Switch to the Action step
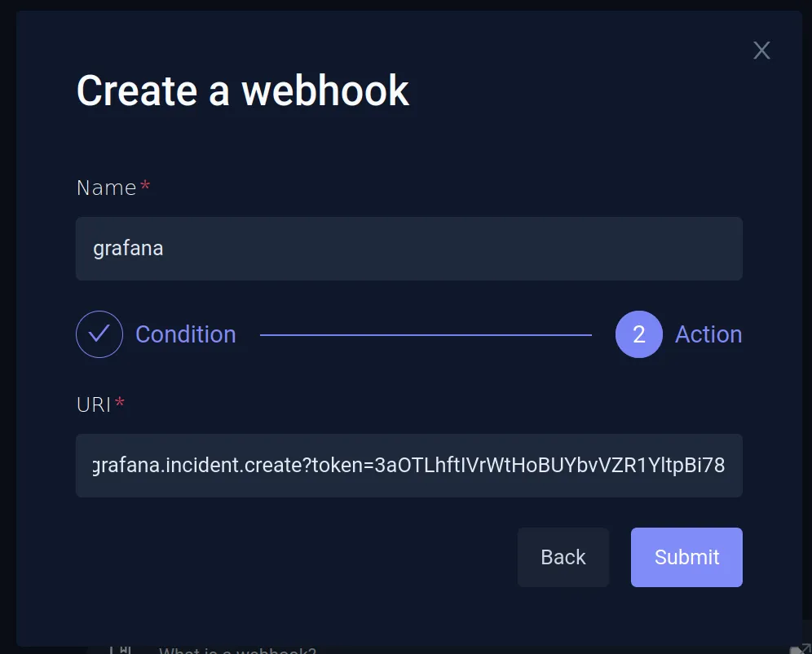Screen dimensions: 812x654 (x=708, y=334)
